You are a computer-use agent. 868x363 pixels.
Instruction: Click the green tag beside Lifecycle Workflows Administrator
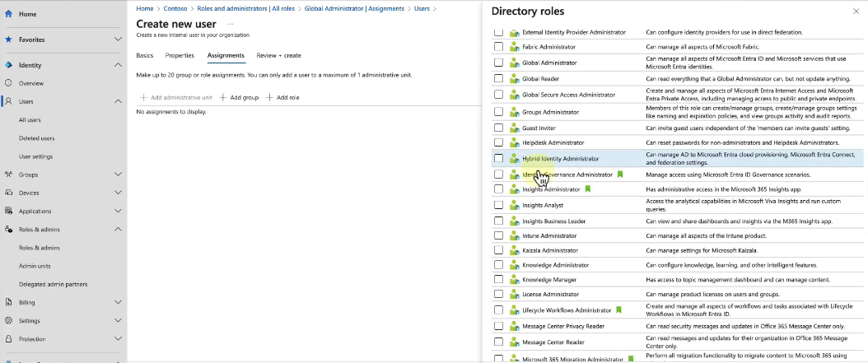pos(619,309)
